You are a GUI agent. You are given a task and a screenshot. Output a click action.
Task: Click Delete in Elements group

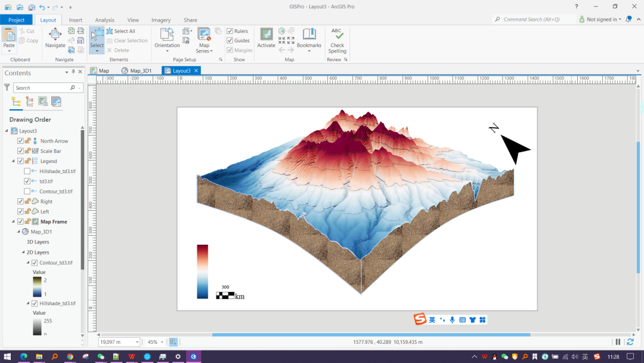(x=118, y=50)
